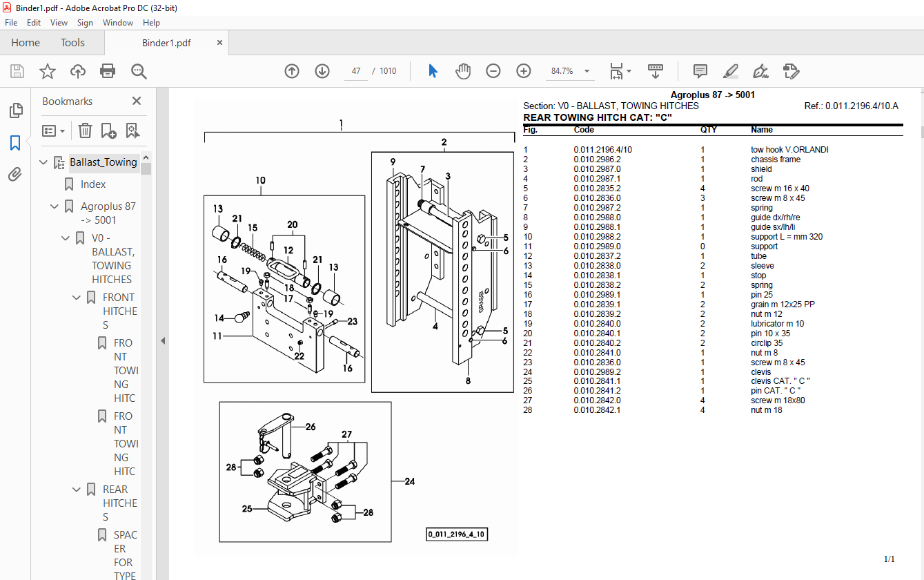The image size is (924, 580).
Task: Select the Hand pan tool
Action: [x=463, y=71]
